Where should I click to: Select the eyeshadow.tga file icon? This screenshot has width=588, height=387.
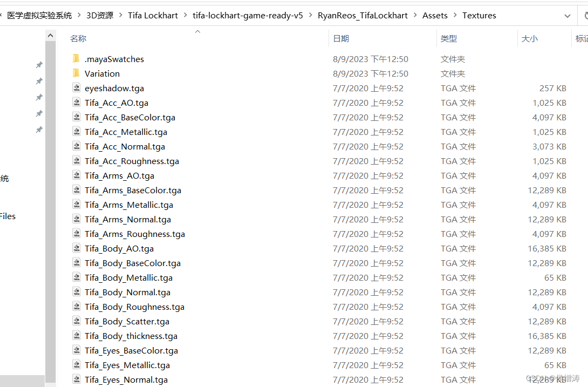[77, 88]
